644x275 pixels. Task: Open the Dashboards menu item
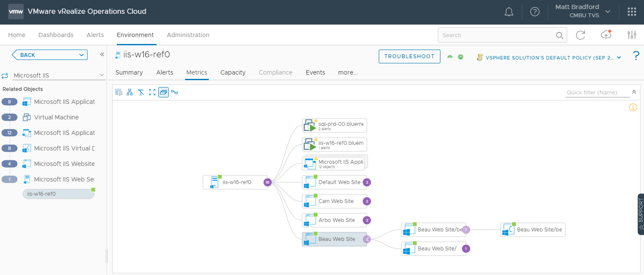coord(56,35)
